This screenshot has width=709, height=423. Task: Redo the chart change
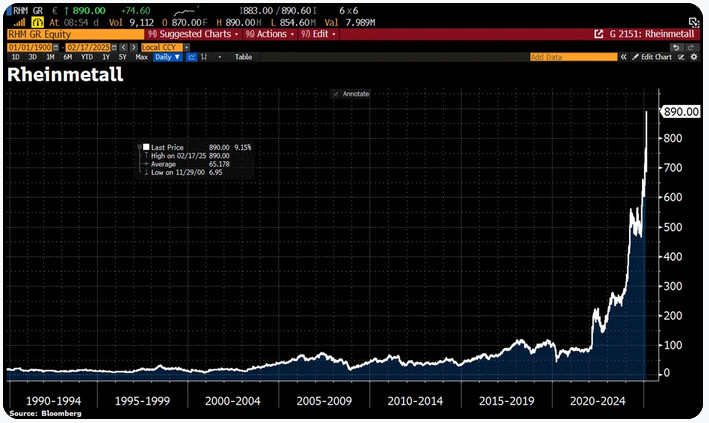[x=691, y=47]
